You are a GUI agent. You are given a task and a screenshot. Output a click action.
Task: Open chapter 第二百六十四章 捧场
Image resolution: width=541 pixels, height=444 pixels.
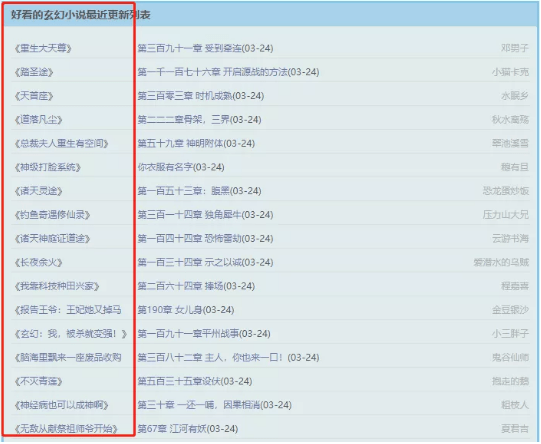tap(196, 286)
